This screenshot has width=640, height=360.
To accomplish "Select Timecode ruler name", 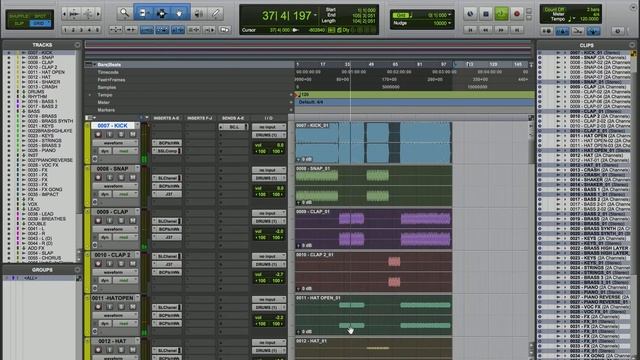I will tap(108, 72).
